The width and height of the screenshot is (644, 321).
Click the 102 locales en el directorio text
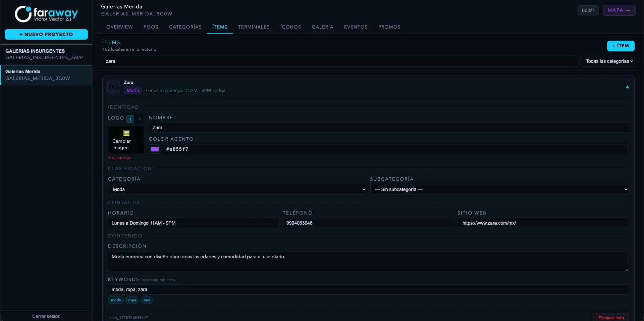[x=129, y=49]
